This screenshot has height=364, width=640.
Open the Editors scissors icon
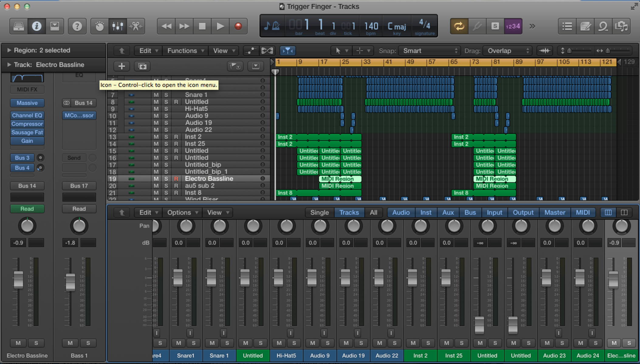click(x=135, y=26)
